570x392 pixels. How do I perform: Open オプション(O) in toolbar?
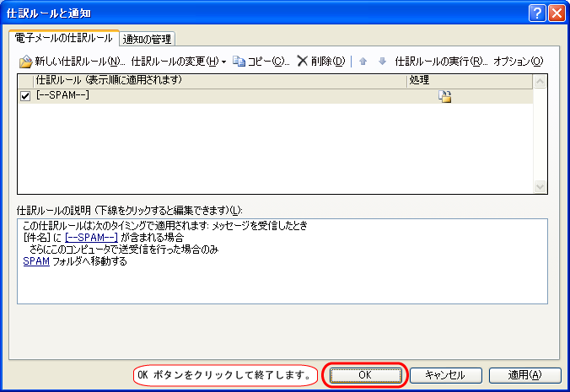518,61
